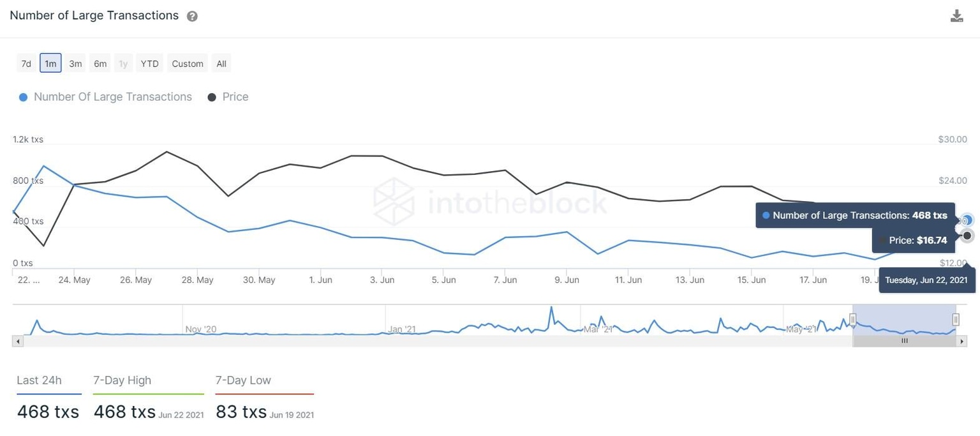
Task: Click the left arrow on the navigator scrollbar
Action: (17, 341)
